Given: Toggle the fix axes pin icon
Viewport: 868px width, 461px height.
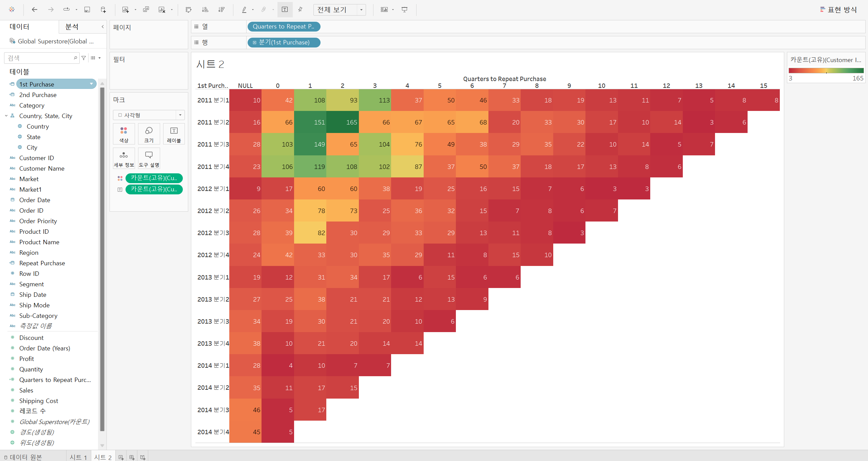Looking at the screenshot, I should tap(300, 9).
